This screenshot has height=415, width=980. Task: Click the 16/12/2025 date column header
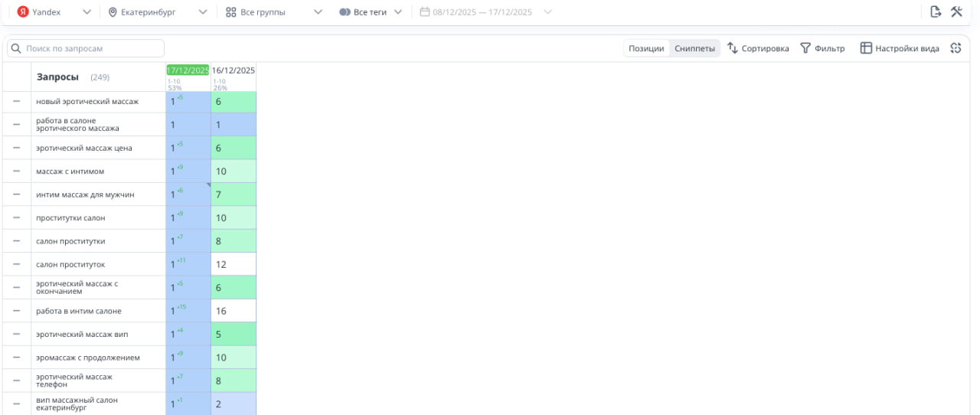pyautogui.click(x=234, y=70)
